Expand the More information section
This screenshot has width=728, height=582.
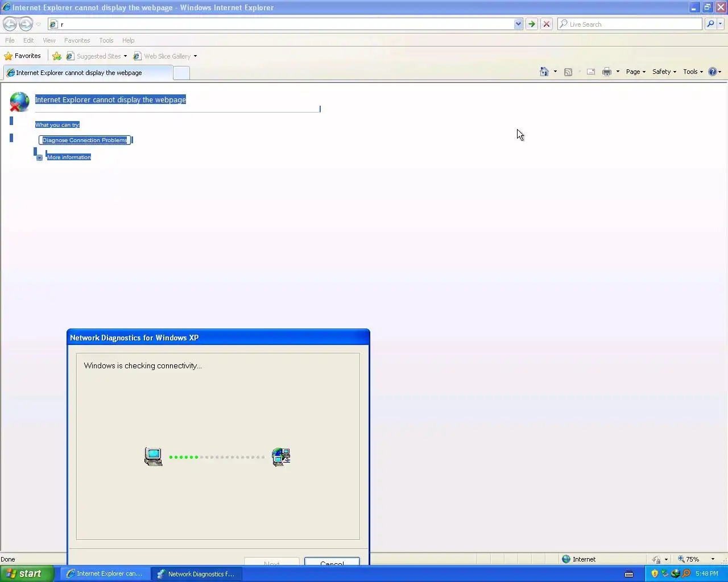click(x=69, y=157)
